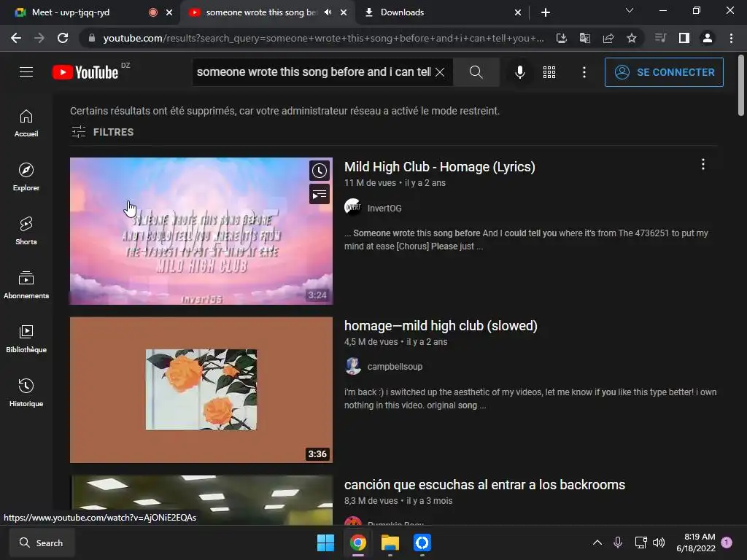Play the slowed homage roses thumbnail
The height and width of the screenshot is (560, 747).
(201, 389)
